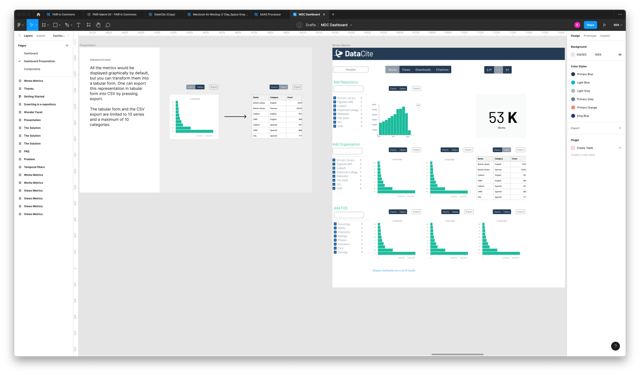
Task: Open the zoom level dropdown
Action: pos(618,25)
